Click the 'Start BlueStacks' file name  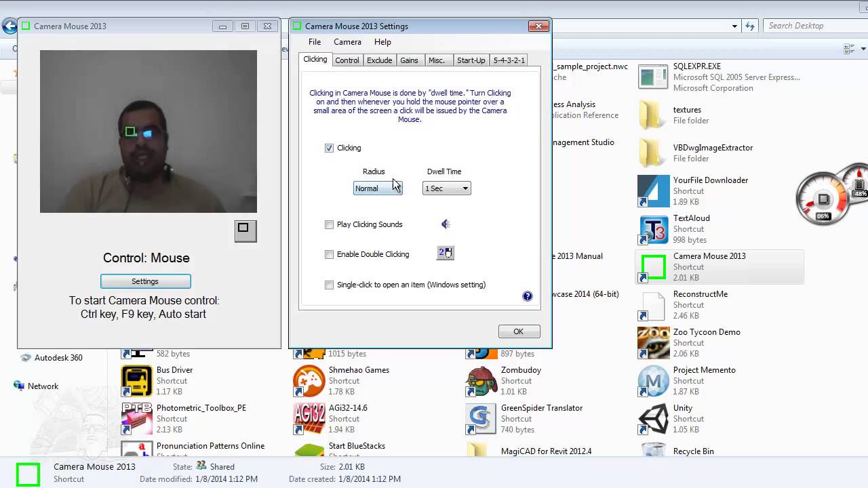357,446
